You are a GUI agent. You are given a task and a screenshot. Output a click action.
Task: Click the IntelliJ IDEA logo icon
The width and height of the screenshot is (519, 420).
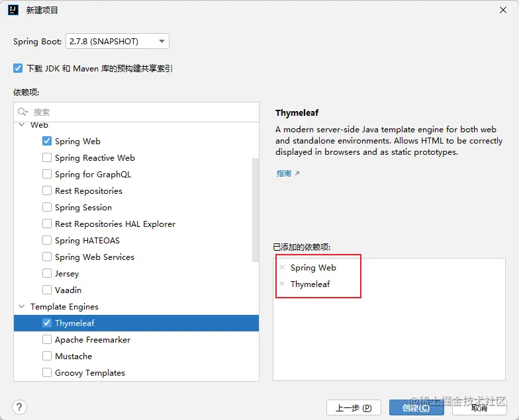tap(13, 10)
